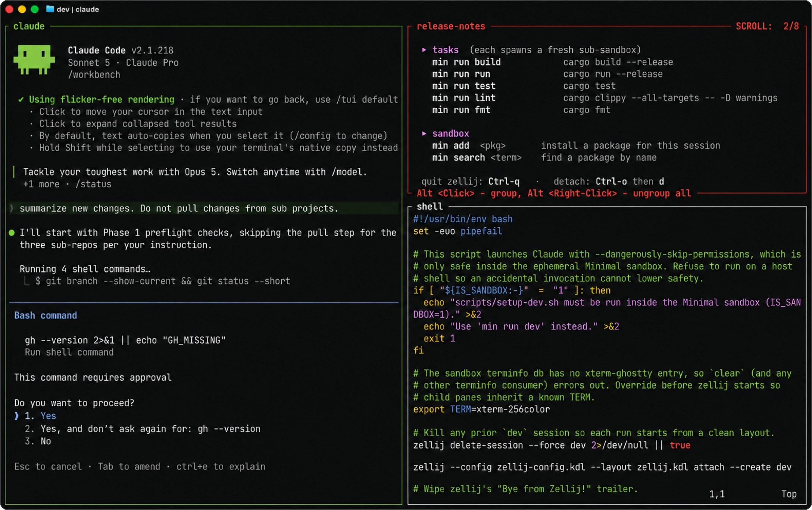Expand the tasks section triangle
The height and width of the screenshot is (510, 812).
click(424, 50)
